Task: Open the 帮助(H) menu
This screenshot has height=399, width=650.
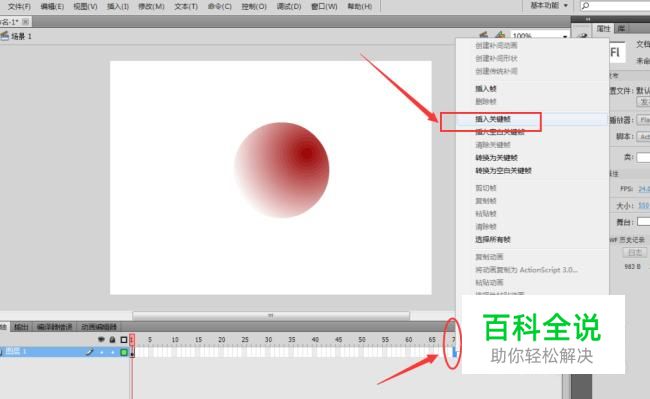Action: coord(359,7)
